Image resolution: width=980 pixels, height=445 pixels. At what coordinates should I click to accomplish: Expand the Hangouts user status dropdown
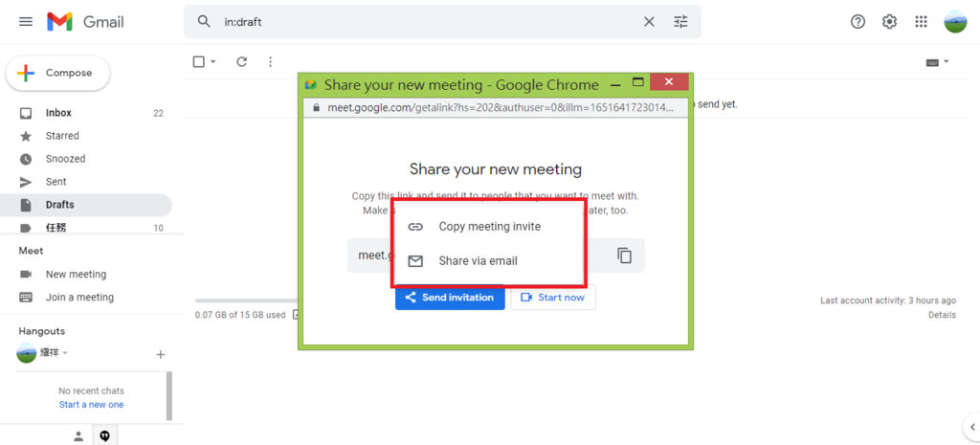click(x=65, y=353)
